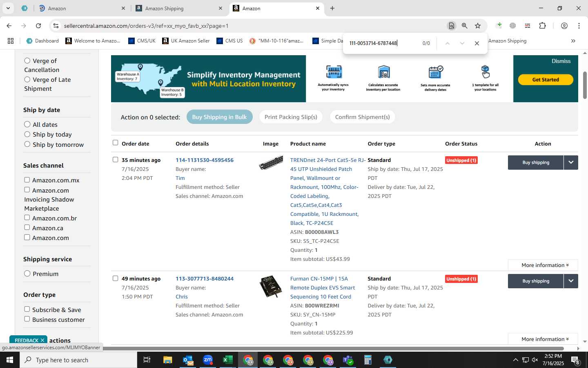Select Verge of Cancellation radio button
This screenshot has width=588, height=368.
27,61
